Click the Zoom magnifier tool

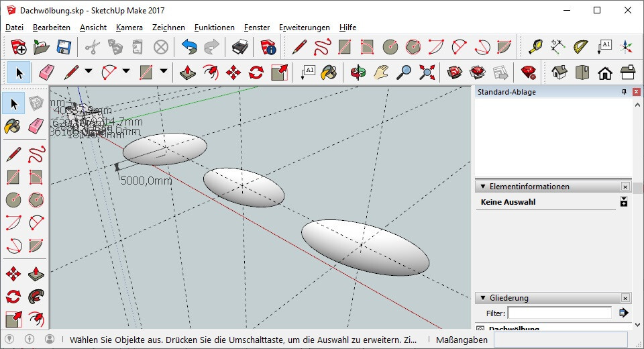coord(404,72)
